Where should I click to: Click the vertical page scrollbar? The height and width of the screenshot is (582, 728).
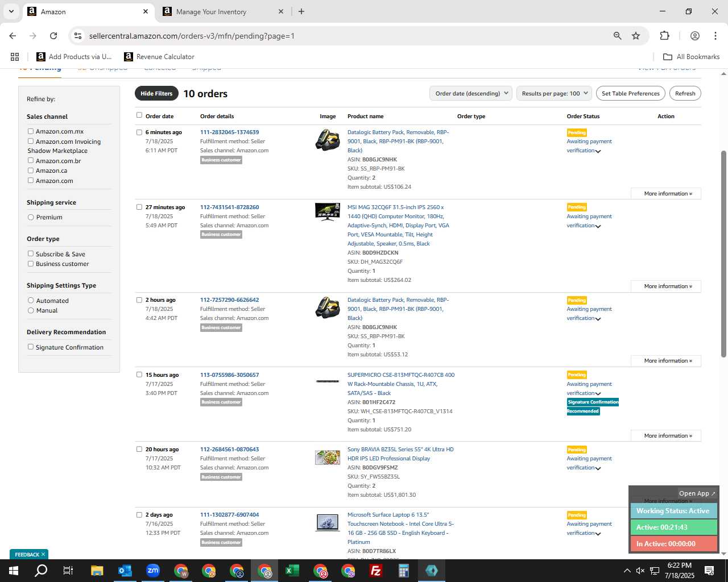[x=723, y=254]
